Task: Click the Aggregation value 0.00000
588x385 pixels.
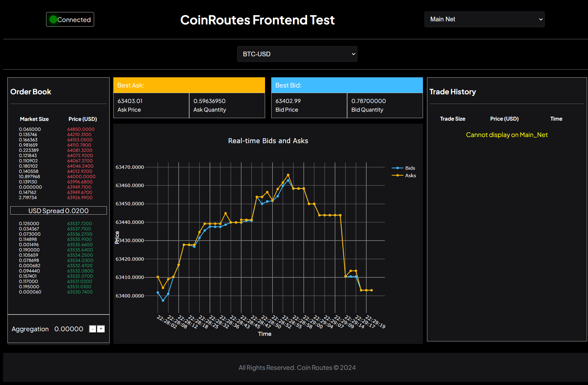Action: pyautogui.click(x=69, y=329)
